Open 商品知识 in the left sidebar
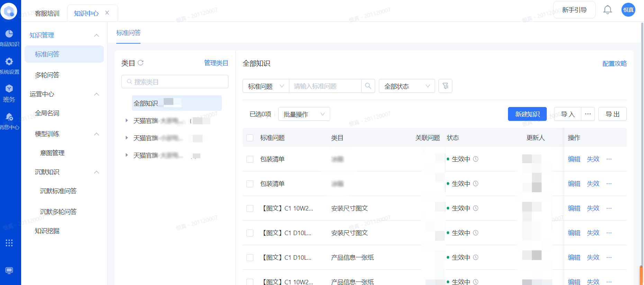 pos(9,38)
